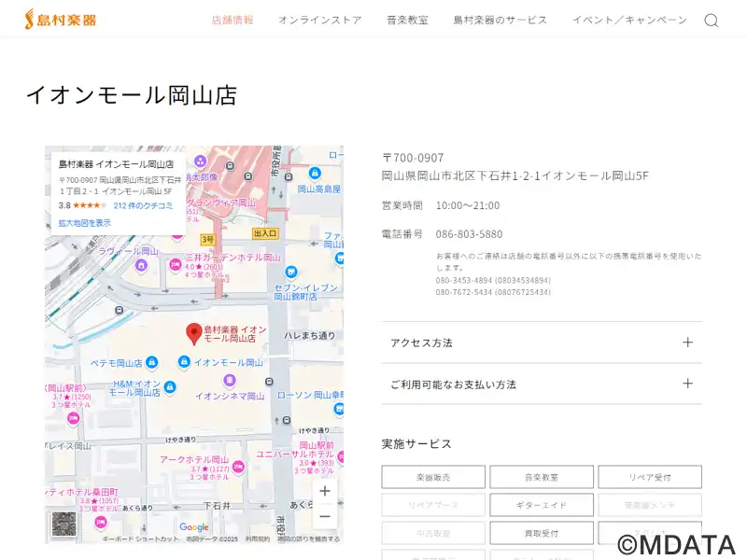This screenshot has height=560, width=747.
Task: Select the 岡山高島屋 shopping marker
Action: [x=315, y=173]
